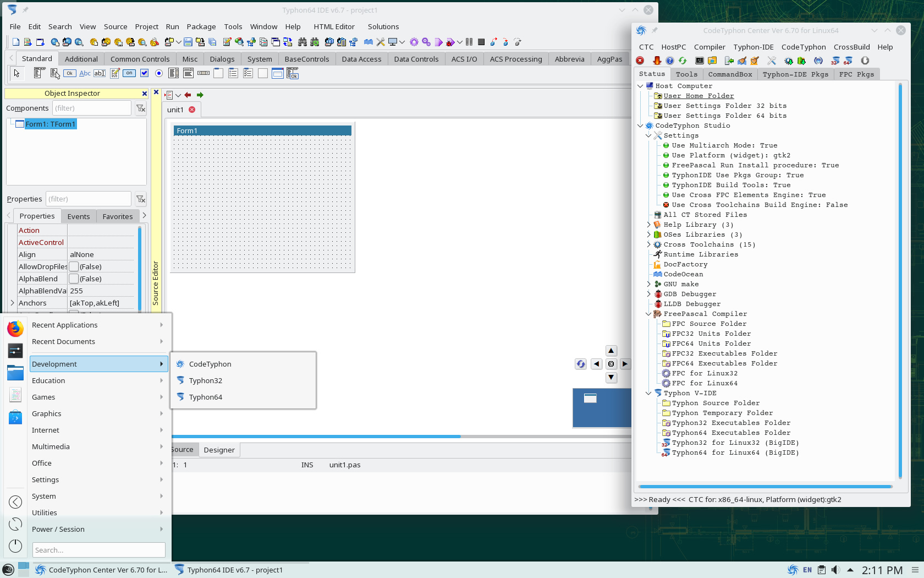This screenshot has width=924, height=578.
Task: Pause the running program
Action: pos(469,42)
